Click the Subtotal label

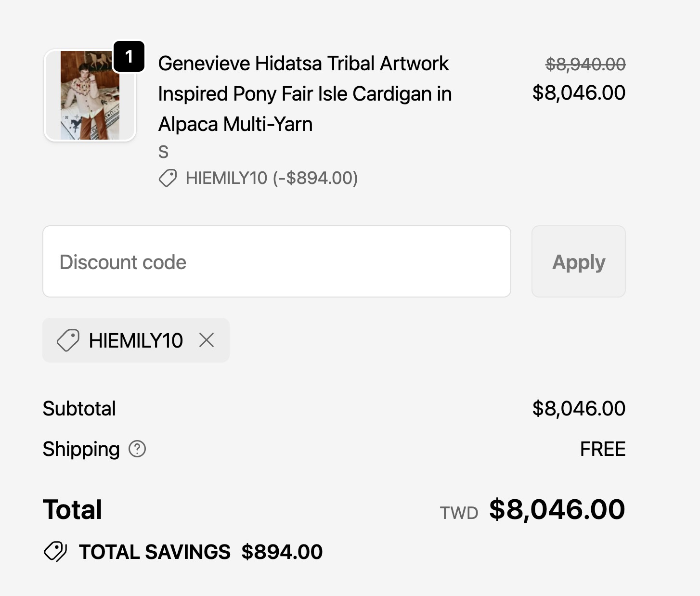(79, 409)
